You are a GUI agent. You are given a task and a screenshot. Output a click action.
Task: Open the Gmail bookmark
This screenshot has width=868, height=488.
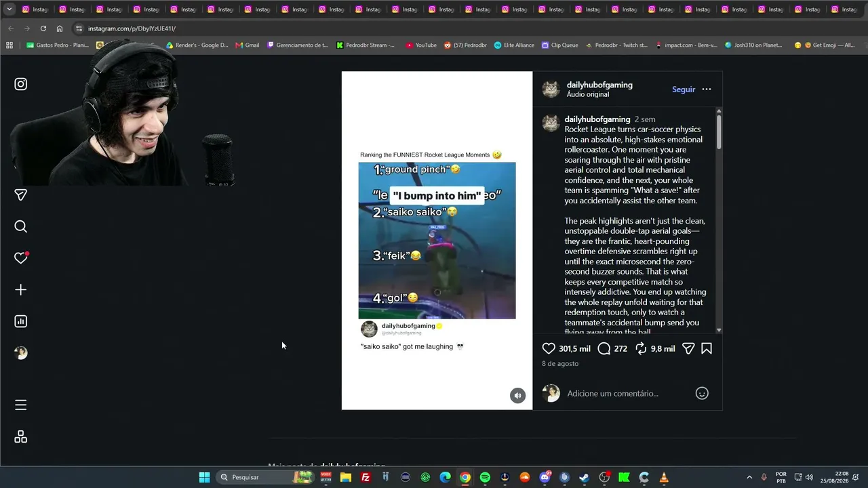point(247,45)
